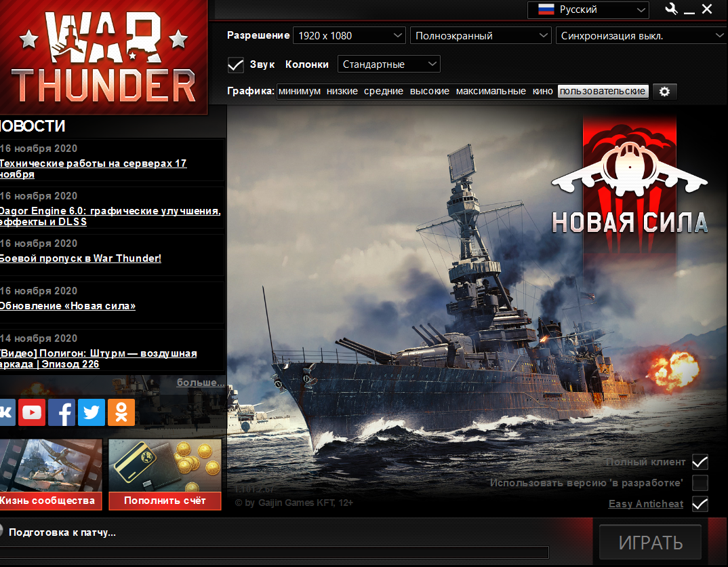
Task: Open the Easy Anticheat link
Action: click(x=646, y=504)
